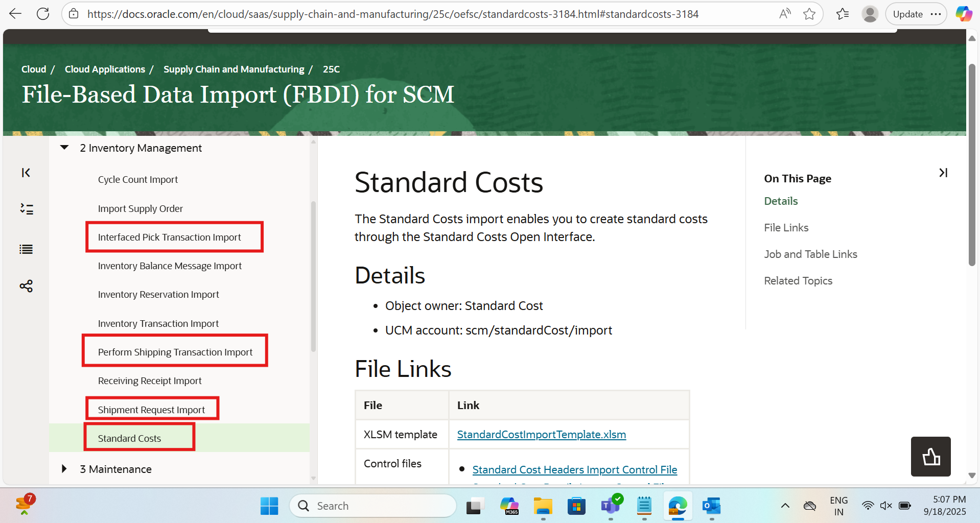Open the browser Settings and more menu

point(937,14)
